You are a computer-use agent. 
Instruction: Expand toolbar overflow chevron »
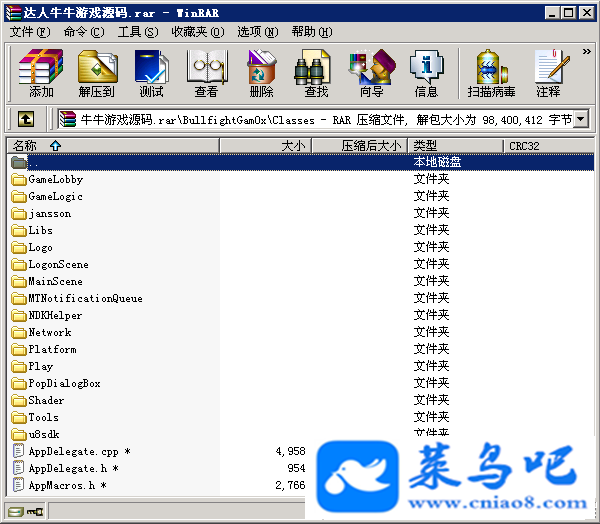coord(586,51)
